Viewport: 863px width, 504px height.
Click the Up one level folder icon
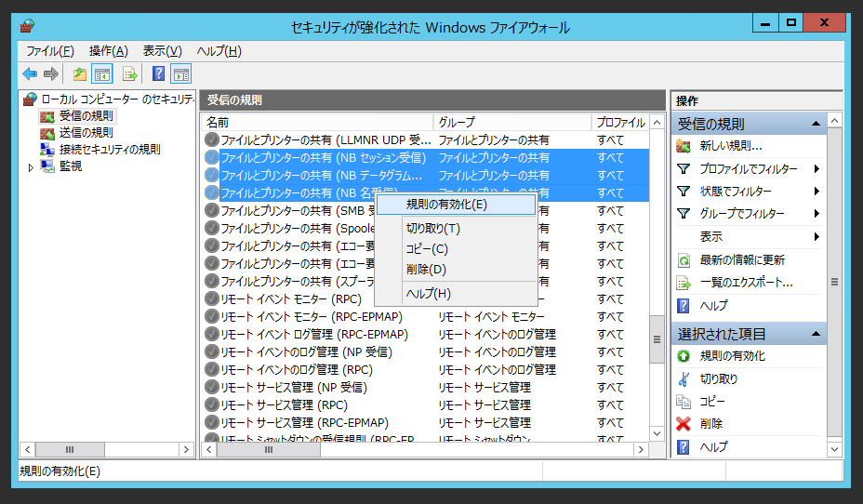pyautogui.click(x=80, y=73)
